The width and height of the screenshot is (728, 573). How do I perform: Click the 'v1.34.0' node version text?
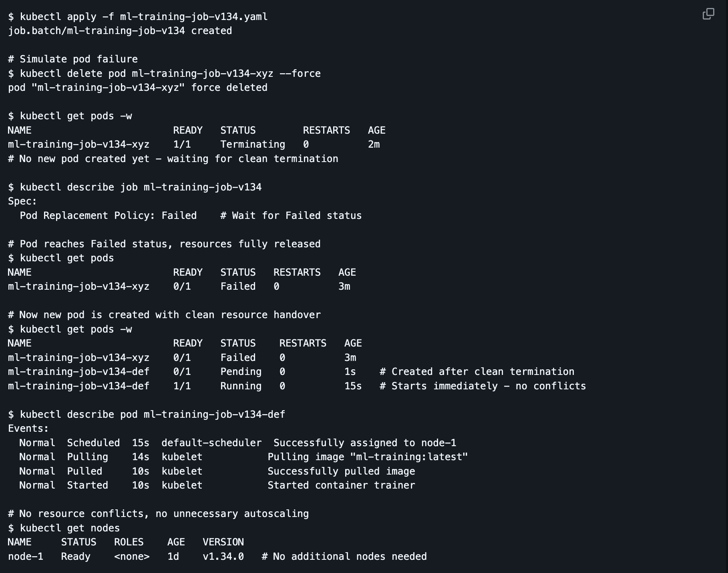pos(223,557)
